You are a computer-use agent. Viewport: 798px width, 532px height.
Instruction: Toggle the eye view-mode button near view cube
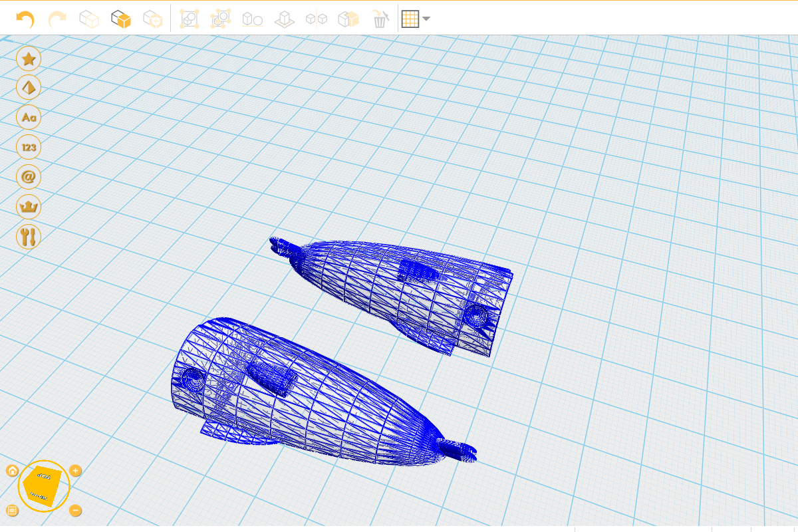[x=12, y=511]
